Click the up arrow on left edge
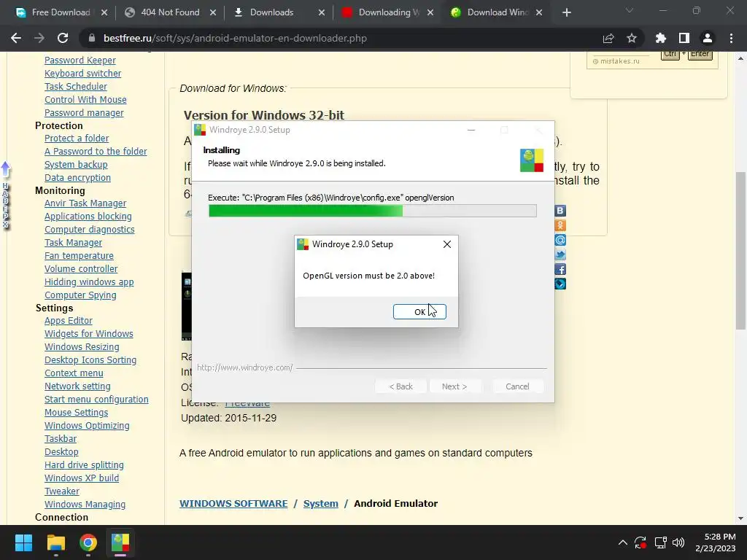The height and width of the screenshot is (560, 747). point(6,168)
